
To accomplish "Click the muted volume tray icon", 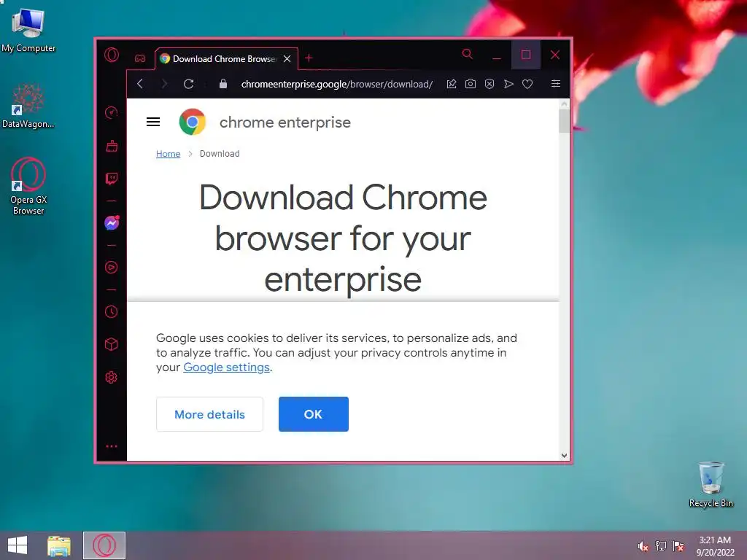I will tap(643, 546).
